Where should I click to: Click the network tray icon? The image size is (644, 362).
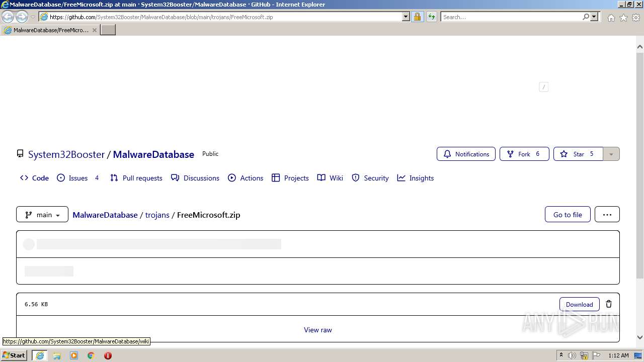(584, 355)
